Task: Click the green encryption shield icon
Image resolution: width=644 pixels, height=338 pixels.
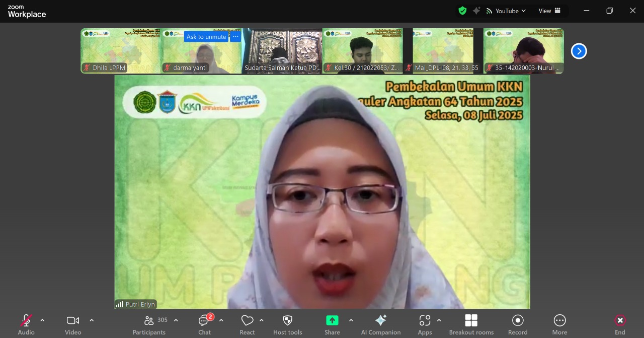Action: (x=462, y=11)
